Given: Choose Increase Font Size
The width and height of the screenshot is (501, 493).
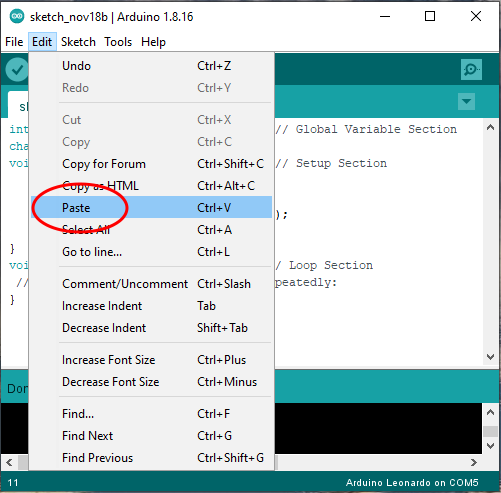Looking at the screenshot, I should pos(151,360).
